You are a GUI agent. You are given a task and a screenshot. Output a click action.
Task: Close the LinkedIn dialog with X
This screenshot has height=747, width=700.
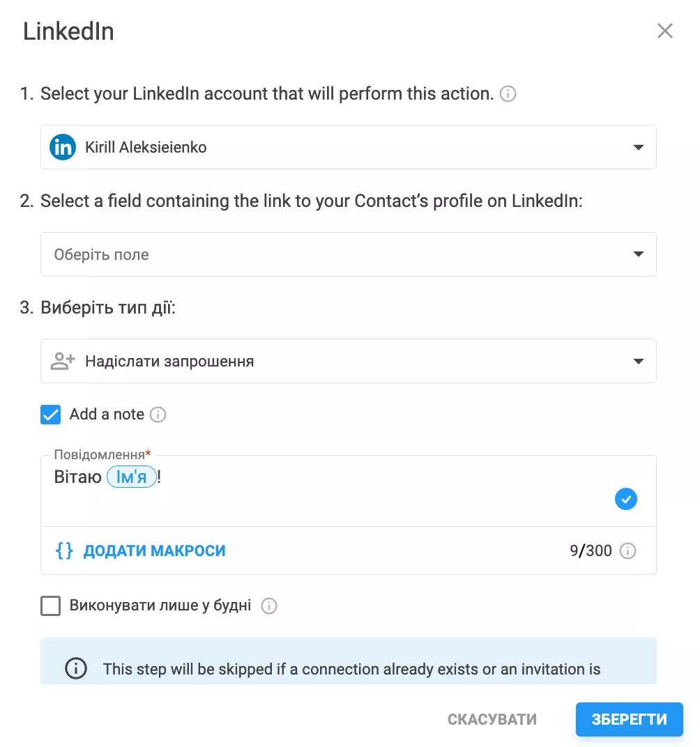click(x=664, y=31)
